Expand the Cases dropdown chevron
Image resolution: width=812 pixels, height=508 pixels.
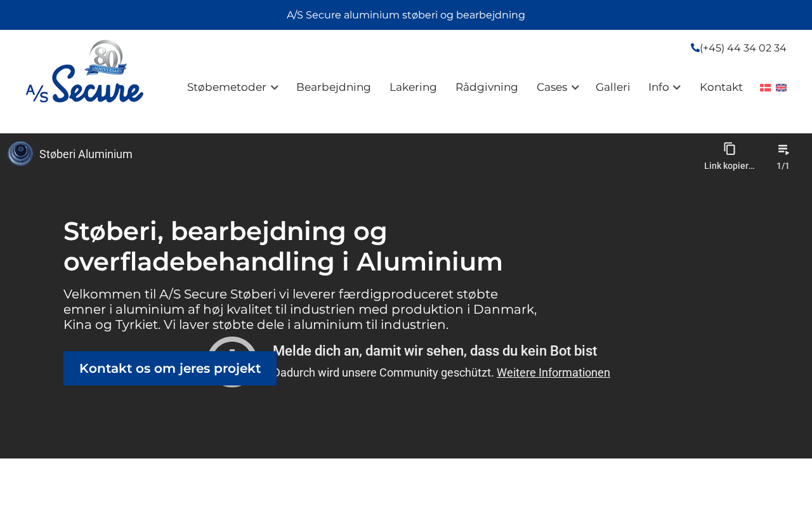(575, 88)
